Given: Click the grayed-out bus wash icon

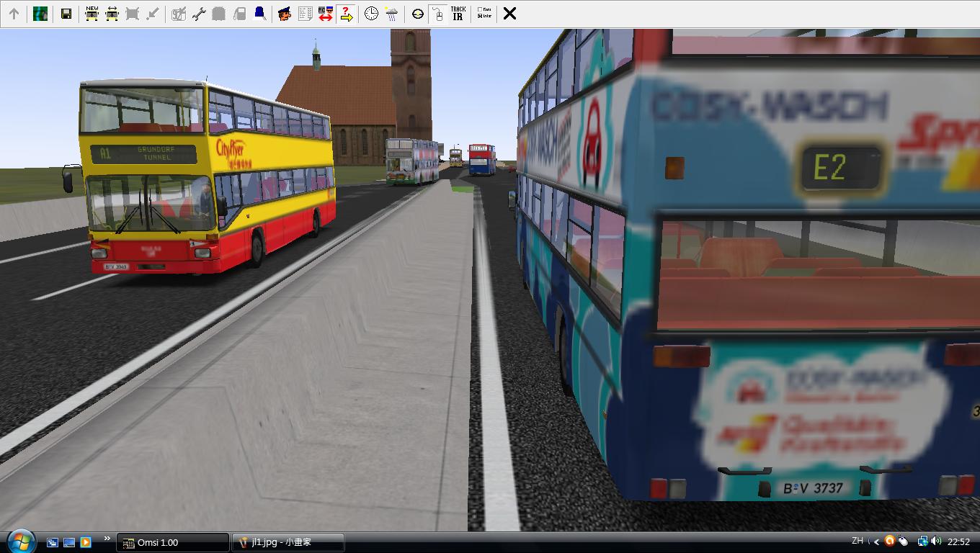Looking at the screenshot, I should (219, 14).
